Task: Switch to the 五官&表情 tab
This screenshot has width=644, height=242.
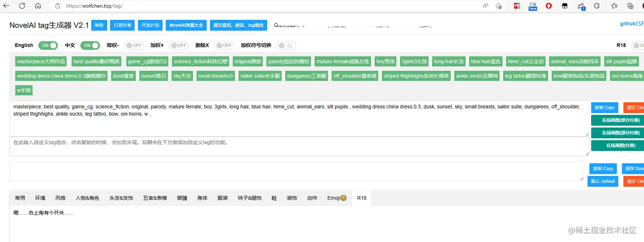Action: click(155, 198)
